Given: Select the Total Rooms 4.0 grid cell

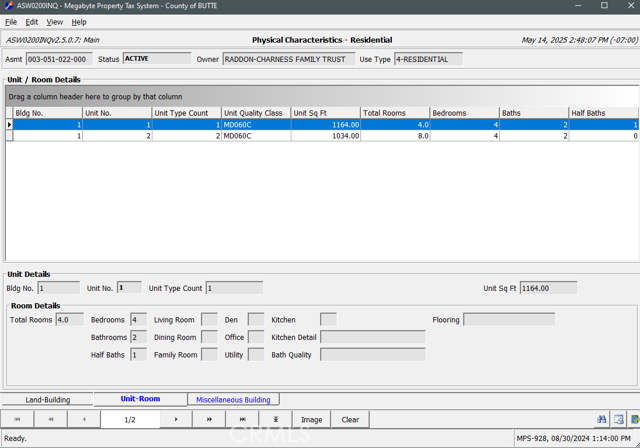Looking at the screenshot, I should pyautogui.click(x=395, y=124).
